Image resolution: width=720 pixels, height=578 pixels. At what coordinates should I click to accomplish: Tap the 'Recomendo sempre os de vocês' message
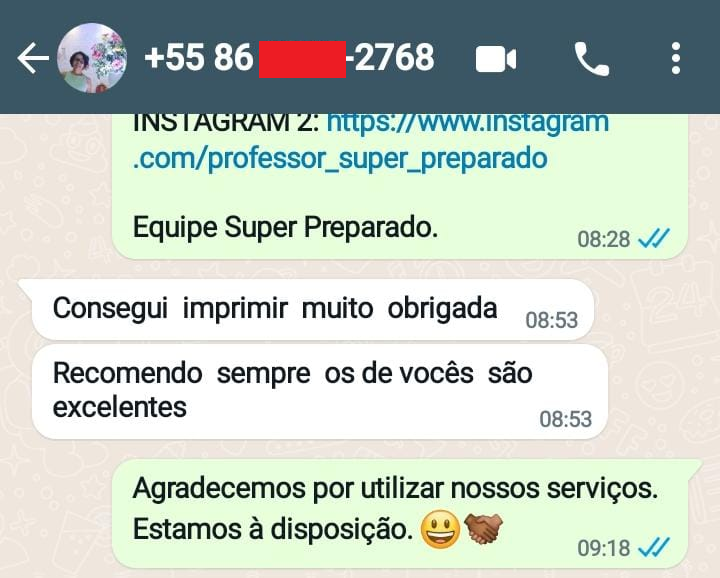pyautogui.click(x=320, y=391)
